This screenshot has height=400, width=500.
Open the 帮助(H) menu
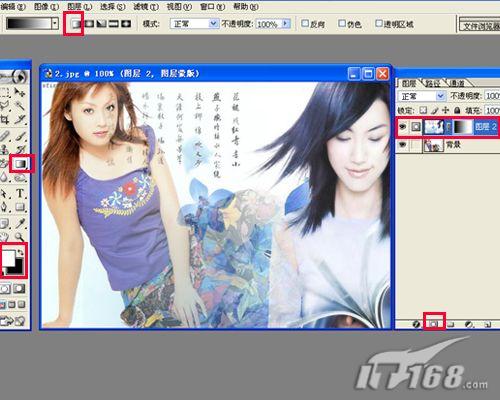coord(246,7)
